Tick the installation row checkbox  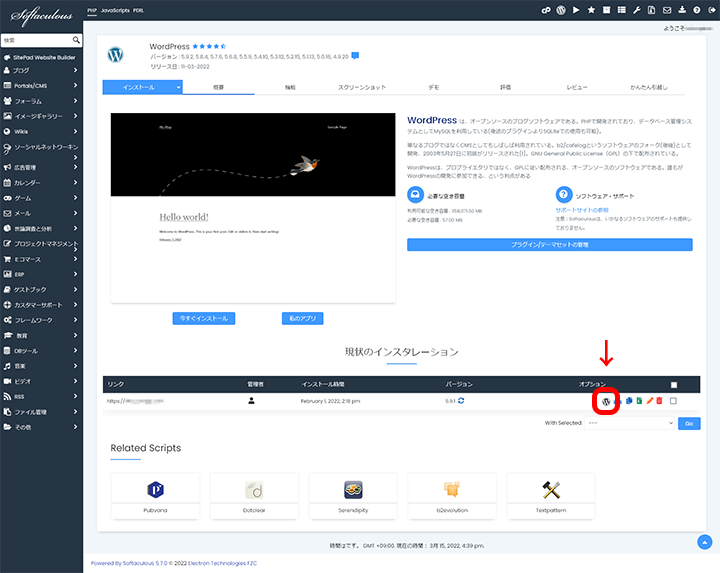coord(673,401)
